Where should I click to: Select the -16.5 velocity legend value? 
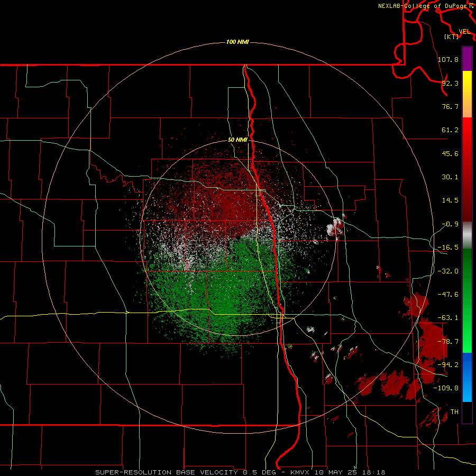click(x=448, y=248)
